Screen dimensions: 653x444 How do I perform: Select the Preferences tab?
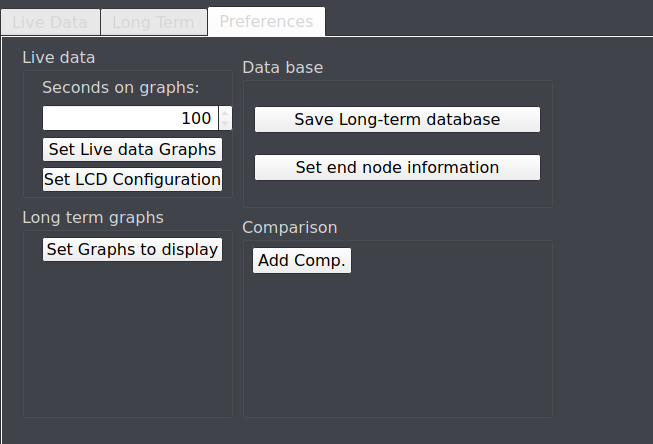[267, 21]
